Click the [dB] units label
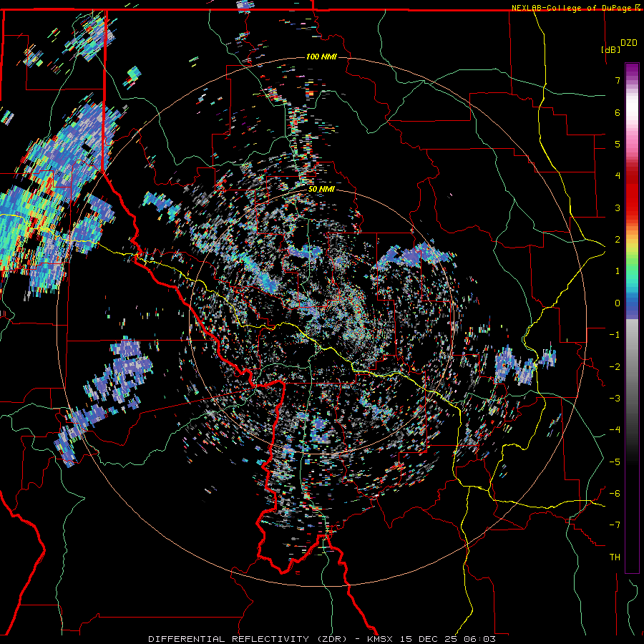 pos(610,49)
